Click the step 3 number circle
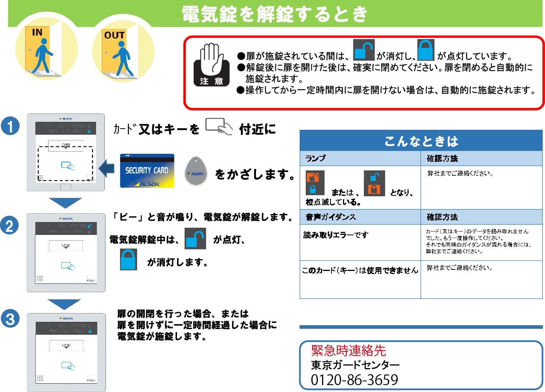 coord(10,319)
